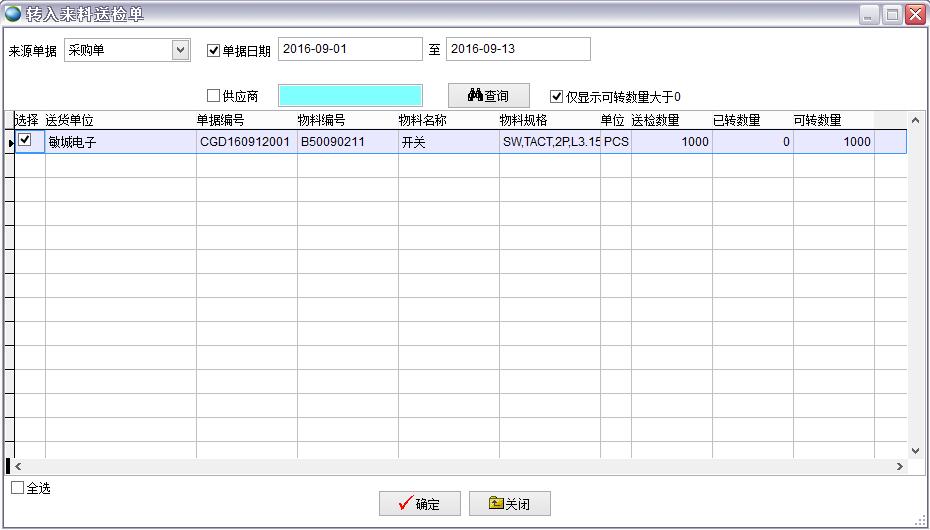The image size is (930, 530).
Task: Check the 全选 select-all checkbox
Action: click(x=18, y=488)
